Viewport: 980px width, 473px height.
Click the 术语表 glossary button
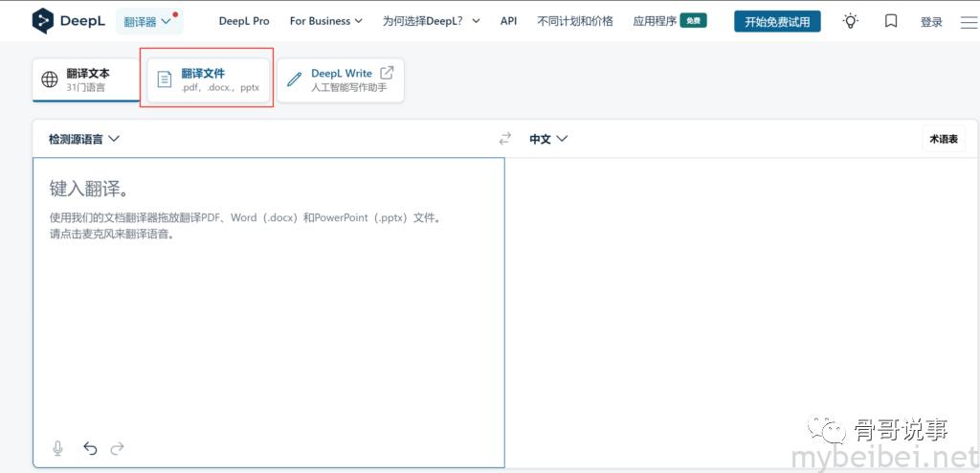click(x=943, y=139)
